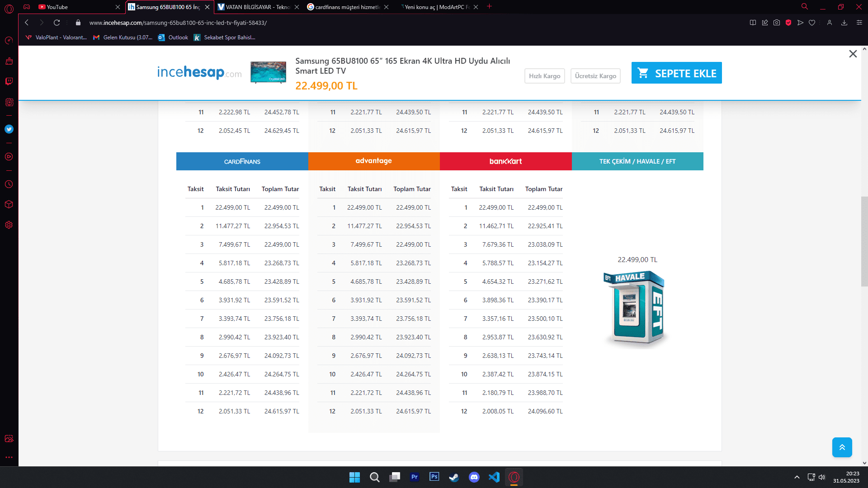Open Sekabet Spor Bahis bookmark
This screenshot has height=488, width=868.
(225, 38)
